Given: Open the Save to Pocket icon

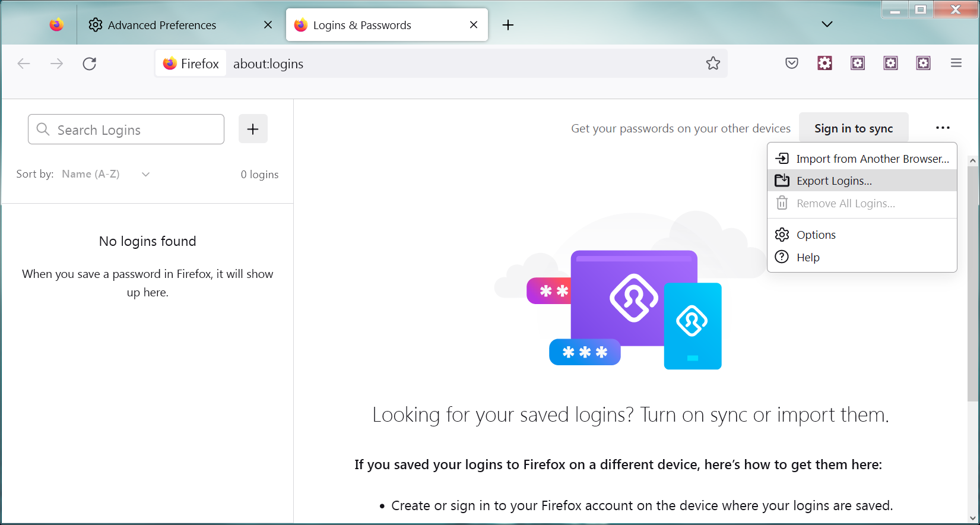Looking at the screenshot, I should point(791,64).
